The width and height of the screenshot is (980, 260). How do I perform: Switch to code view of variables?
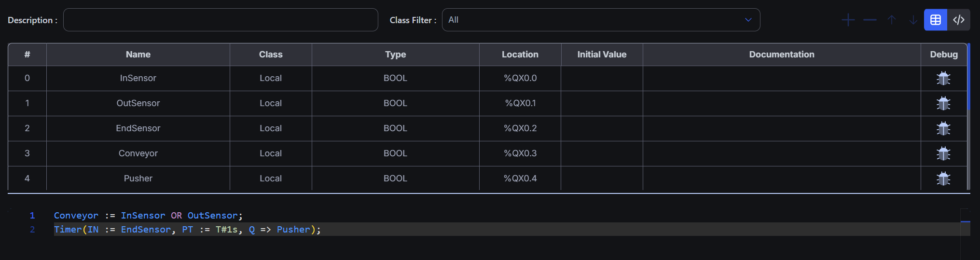click(x=958, y=20)
